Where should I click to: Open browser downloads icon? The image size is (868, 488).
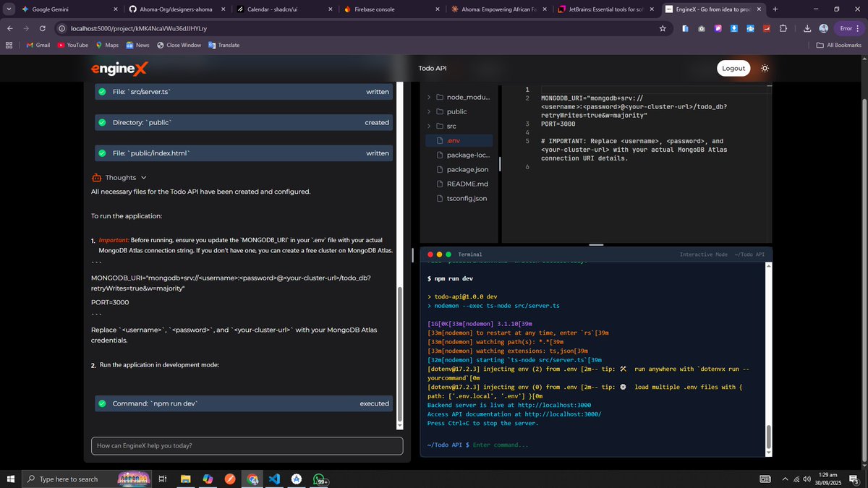tap(807, 28)
